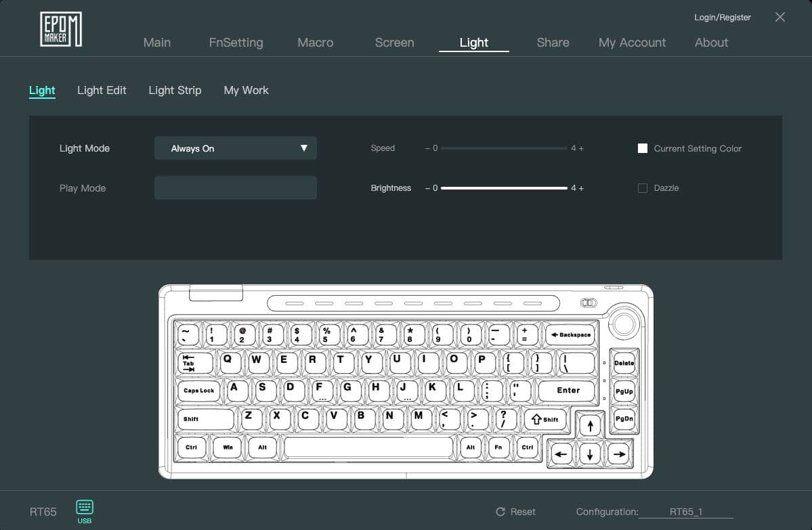Screen dimensions: 812x530
Task: Click the USB keyboard connection icon
Action: [85, 508]
